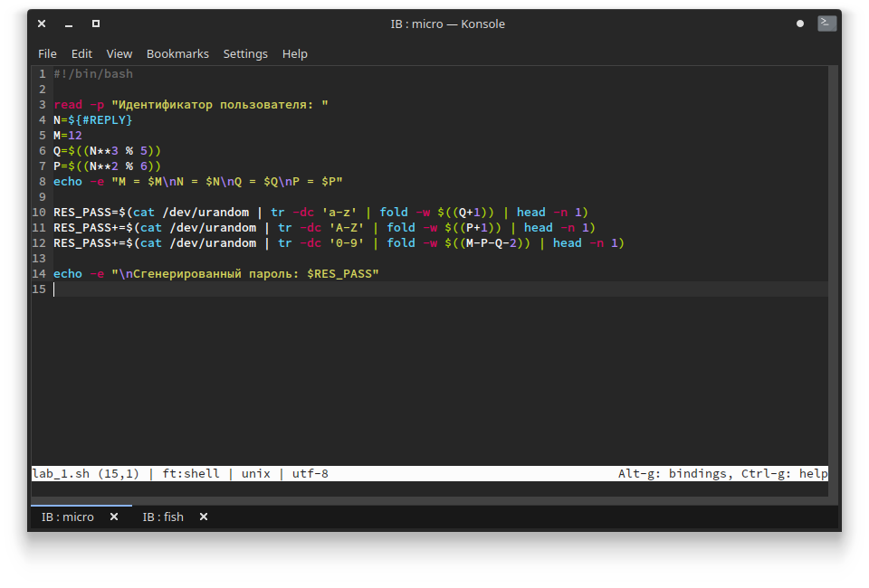Click ft:shell in the status bar
This screenshot has height=588, width=869.
[x=191, y=473]
